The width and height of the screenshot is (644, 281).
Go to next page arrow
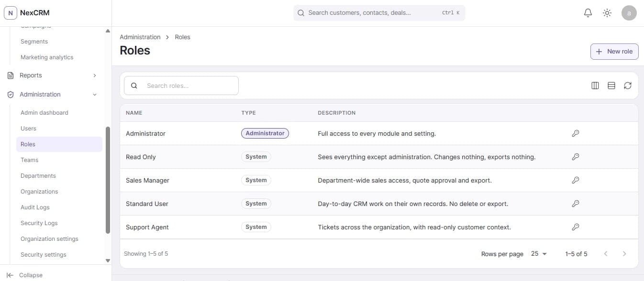tap(624, 254)
